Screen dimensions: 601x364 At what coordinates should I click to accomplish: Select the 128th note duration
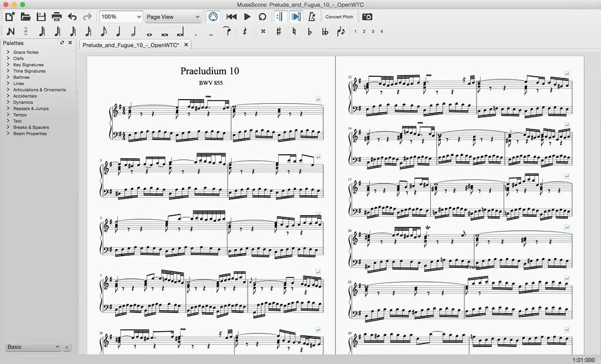(x=42, y=32)
